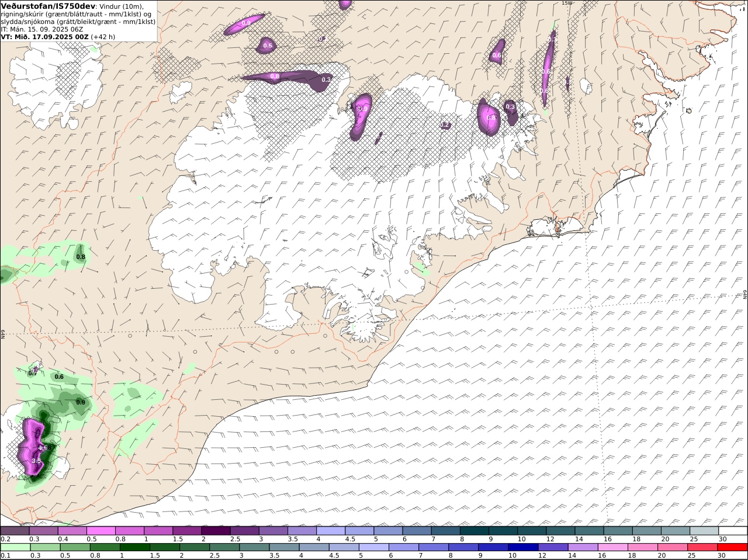This screenshot has height=560, width=748.
Task: Click the green 0.6 rain label in the southwest
Action: click(59, 376)
